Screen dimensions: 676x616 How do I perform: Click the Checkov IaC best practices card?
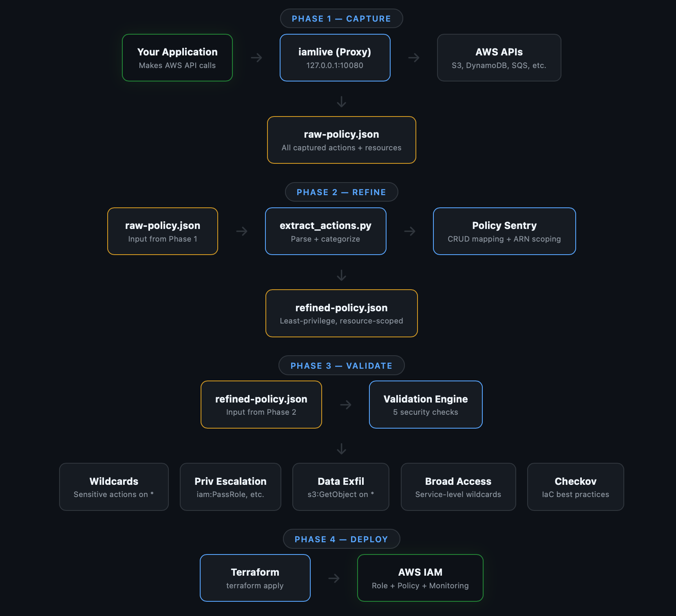point(575,487)
